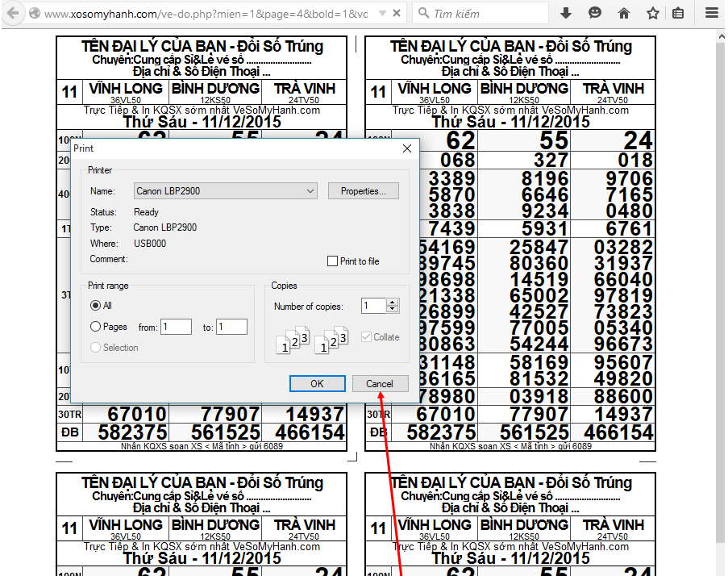The height and width of the screenshot is (576, 728).
Task: Click the lottery number 9706
Action: coord(629,179)
